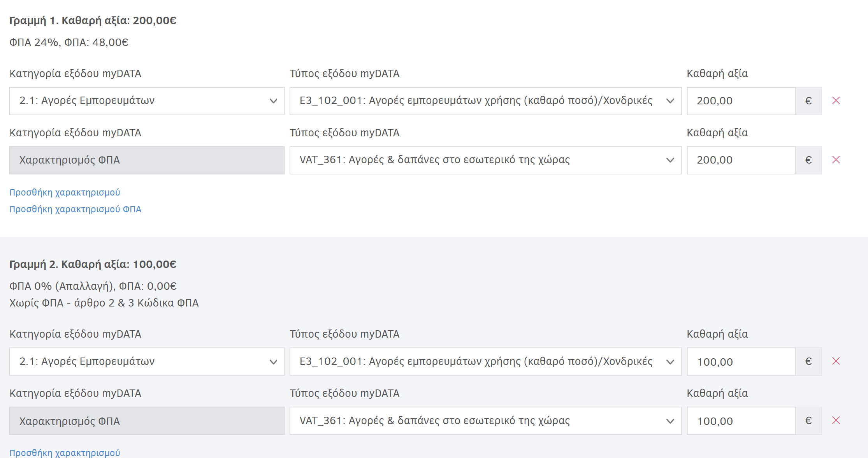Remove the E3_102_001 row in Γραμμή 2
The image size is (868, 458).
coord(836,361)
